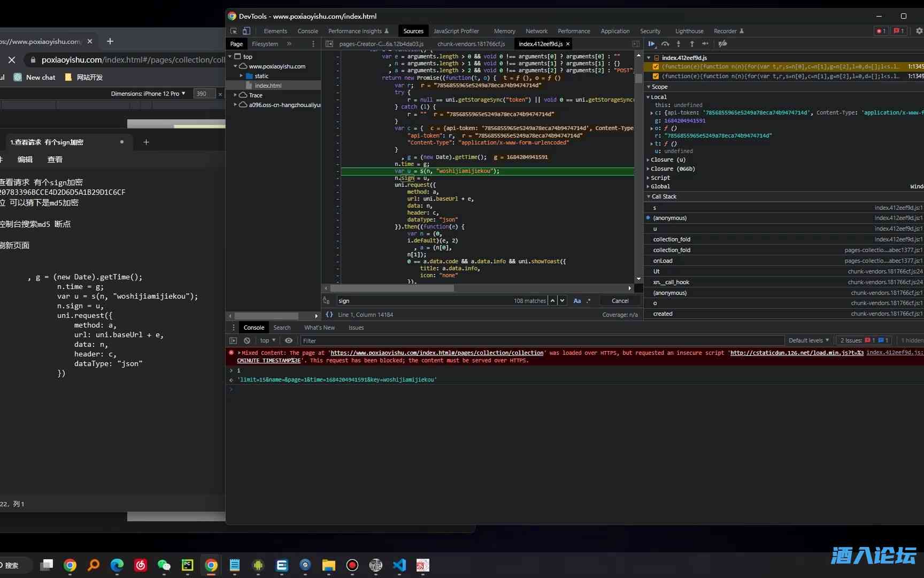Uncheck the second breakpoint checkbox
The image size is (924, 578).
[x=656, y=77]
